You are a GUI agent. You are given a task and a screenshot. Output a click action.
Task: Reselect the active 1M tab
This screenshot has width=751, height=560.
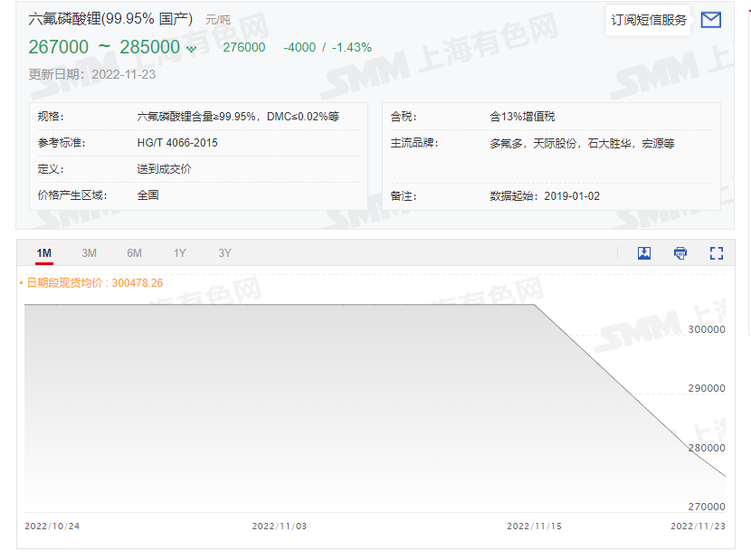coord(44,253)
